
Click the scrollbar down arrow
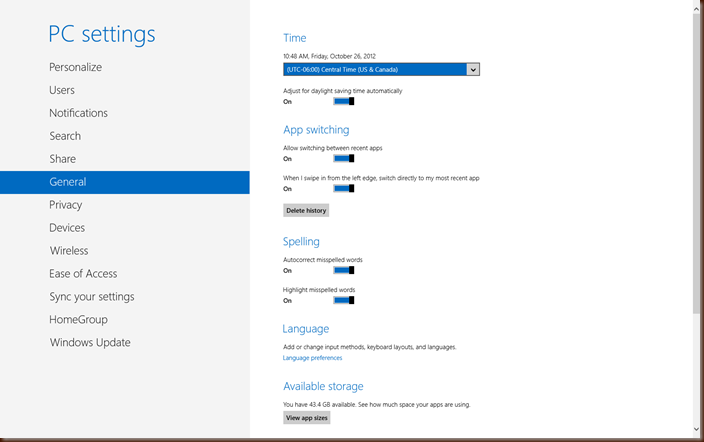pyautogui.click(x=697, y=429)
